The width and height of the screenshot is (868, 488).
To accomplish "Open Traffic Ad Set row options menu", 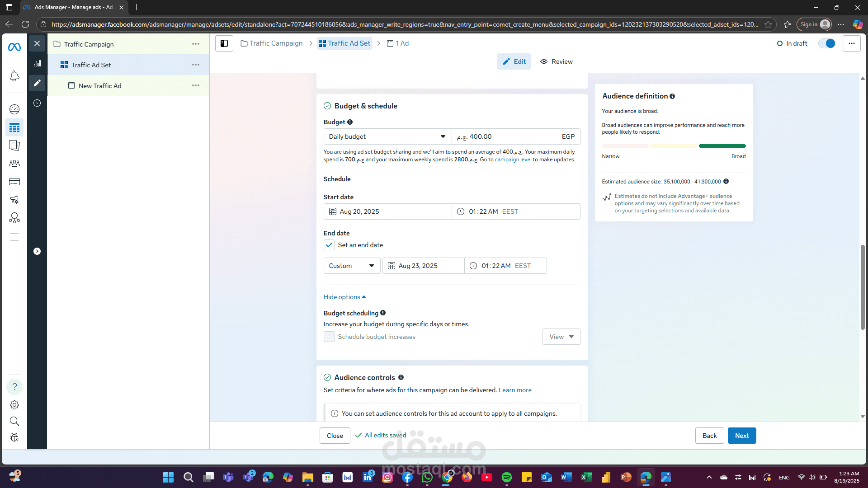I will click(196, 65).
